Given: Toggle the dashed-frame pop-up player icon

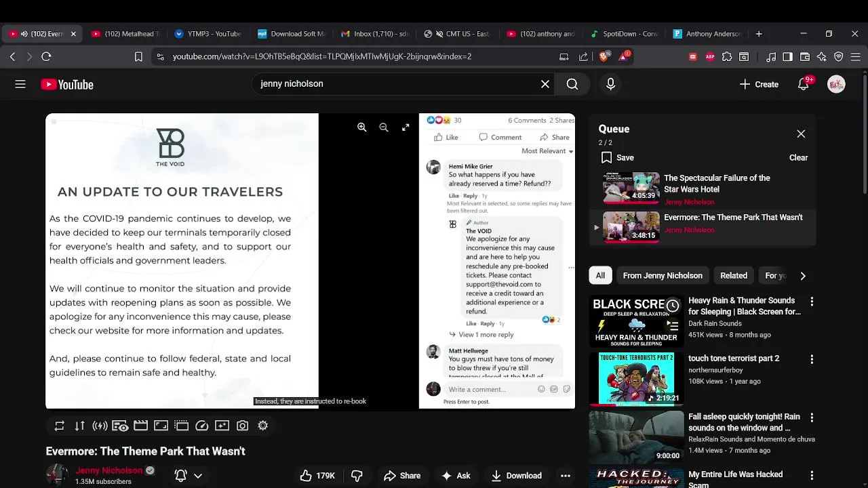Looking at the screenshot, I should pyautogui.click(x=181, y=426).
